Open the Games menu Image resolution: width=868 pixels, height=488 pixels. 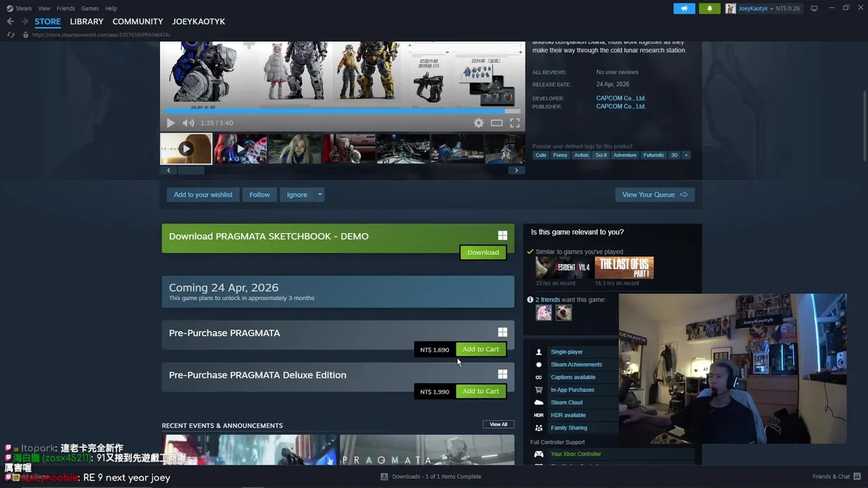90,8
